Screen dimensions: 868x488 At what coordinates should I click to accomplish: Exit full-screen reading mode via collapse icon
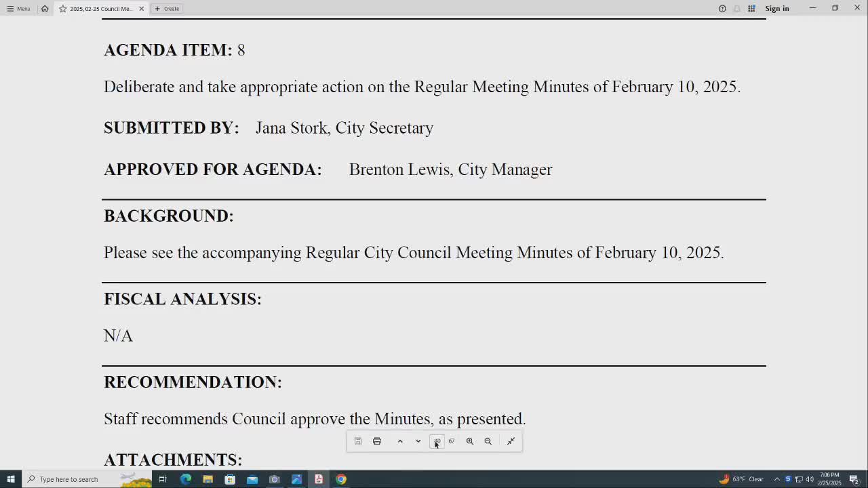point(511,441)
